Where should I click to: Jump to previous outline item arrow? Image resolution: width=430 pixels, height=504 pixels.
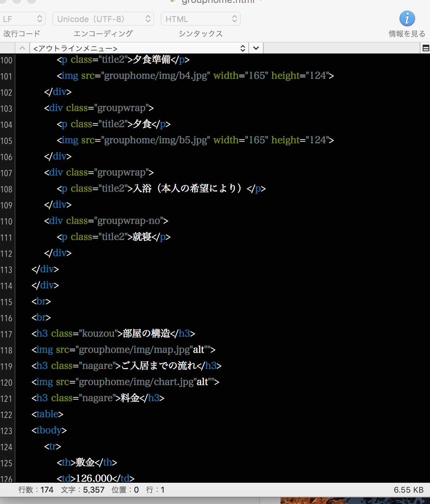point(22,48)
